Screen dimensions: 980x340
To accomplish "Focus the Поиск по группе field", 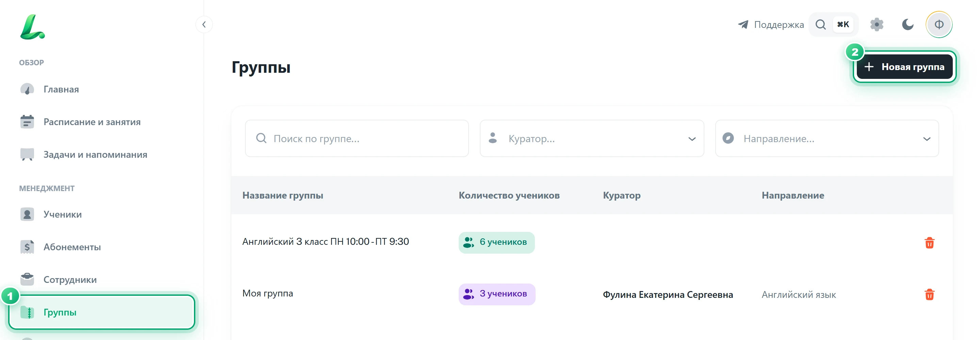I will (357, 138).
